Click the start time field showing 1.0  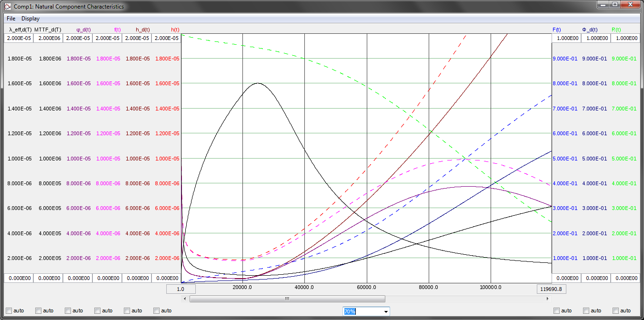click(x=181, y=289)
